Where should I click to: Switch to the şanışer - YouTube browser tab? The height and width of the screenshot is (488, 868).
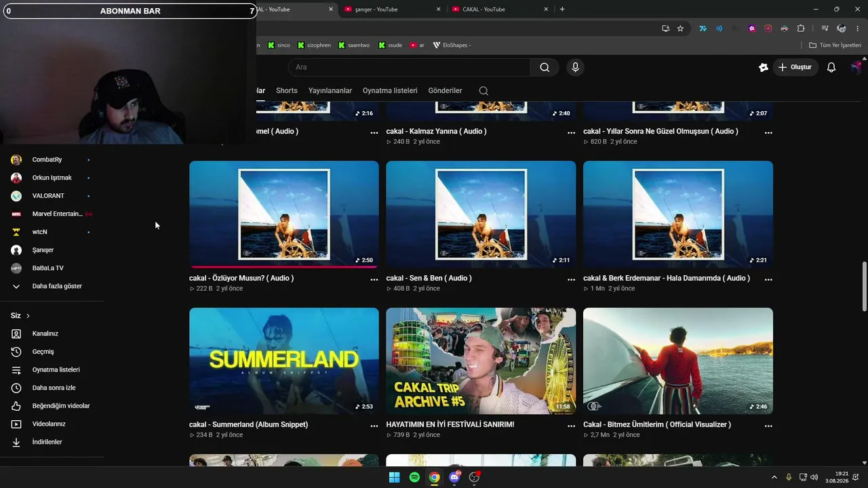pyautogui.click(x=391, y=9)
